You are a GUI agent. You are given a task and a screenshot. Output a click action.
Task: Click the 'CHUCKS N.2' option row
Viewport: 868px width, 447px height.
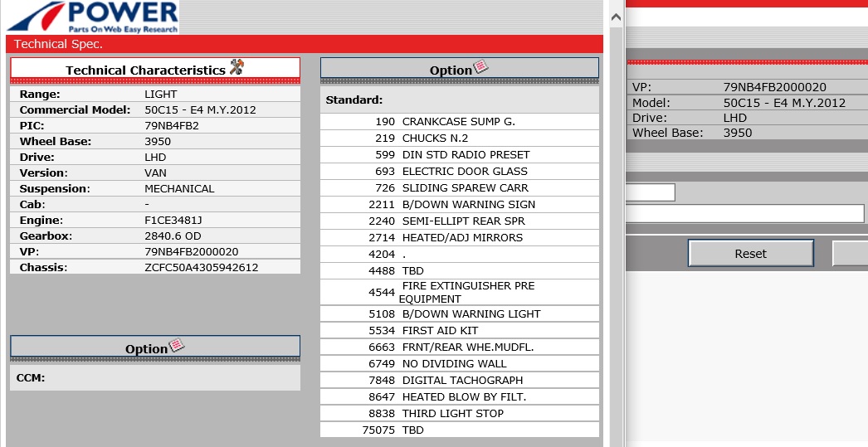(x=460, y=138)
